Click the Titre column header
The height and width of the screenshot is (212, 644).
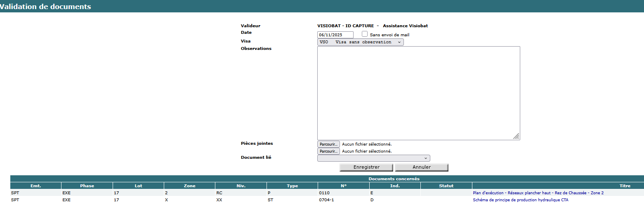tap(625, 186)
